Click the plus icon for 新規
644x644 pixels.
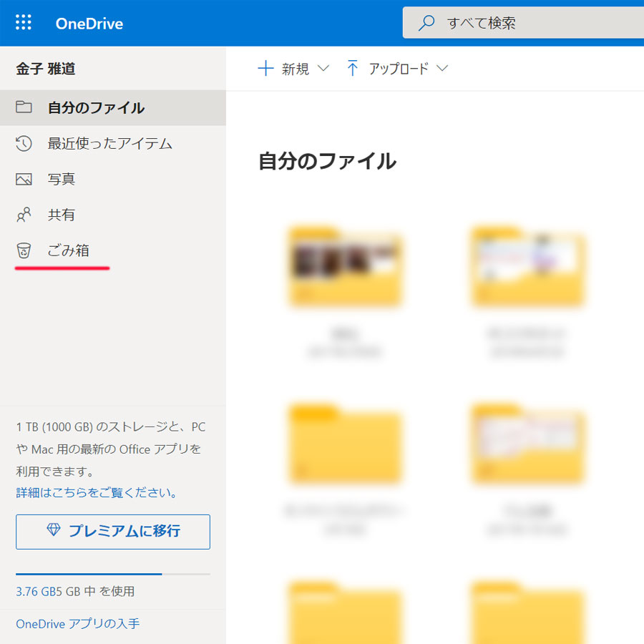pyautogui.click(x=265, y=68)
